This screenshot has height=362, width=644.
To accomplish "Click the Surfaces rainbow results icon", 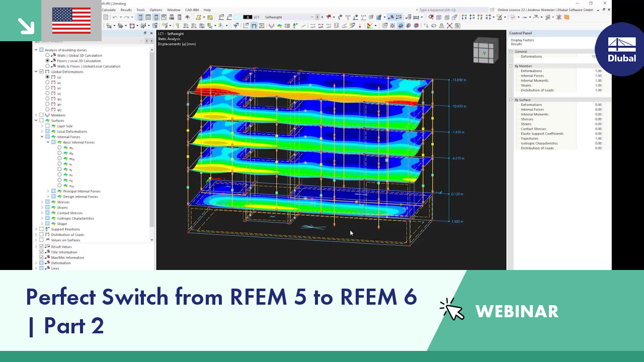I will coord(47,121).
